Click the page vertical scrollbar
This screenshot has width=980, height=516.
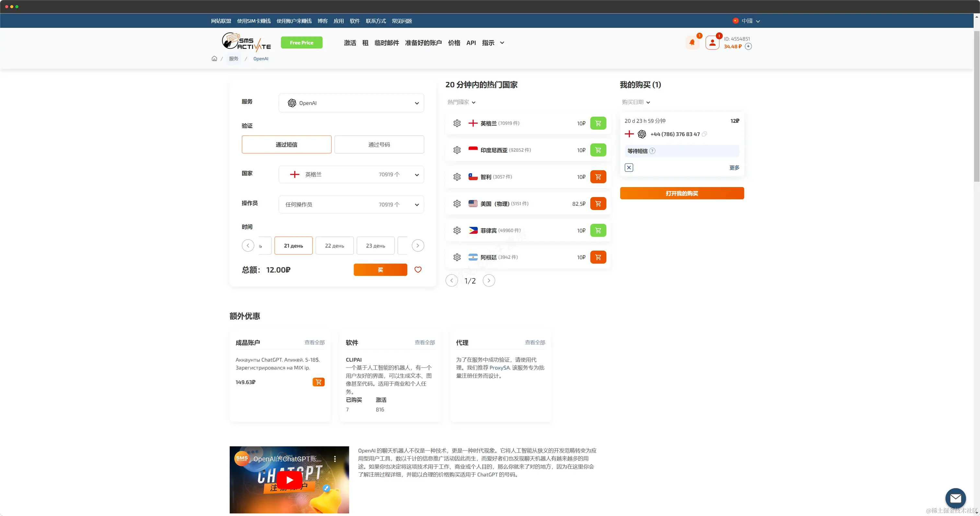coord(976,107)
